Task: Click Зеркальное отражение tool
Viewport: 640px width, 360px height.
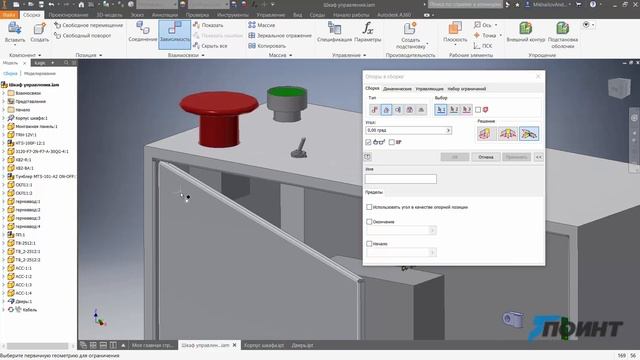Action: click(280, 36)
